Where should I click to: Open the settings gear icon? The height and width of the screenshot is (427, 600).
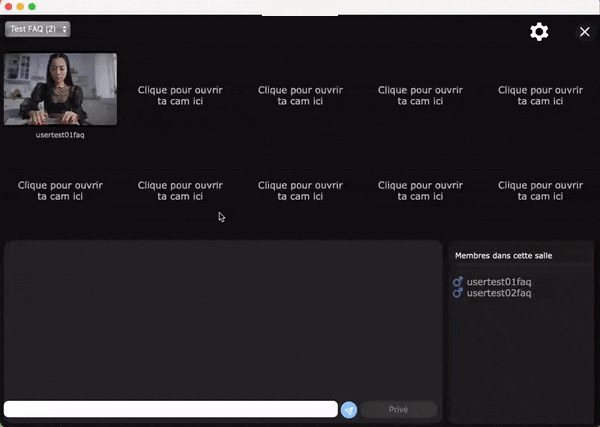point(539,32)
